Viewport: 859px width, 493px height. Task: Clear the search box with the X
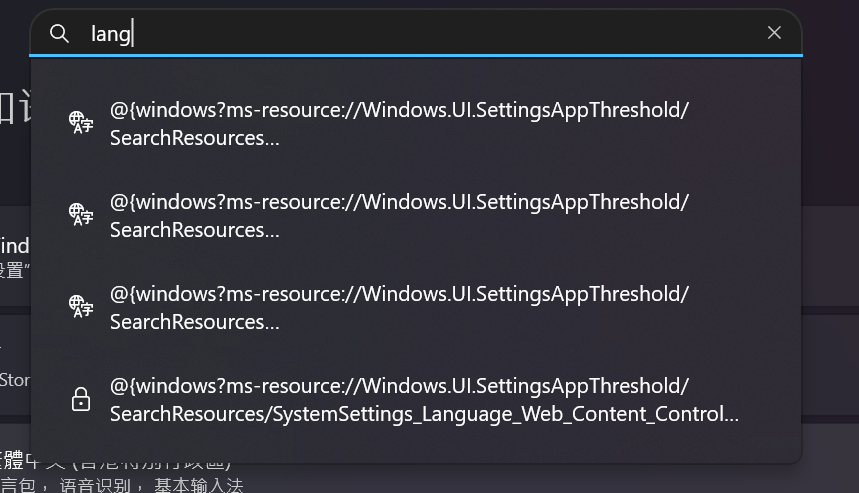(774, 33)
